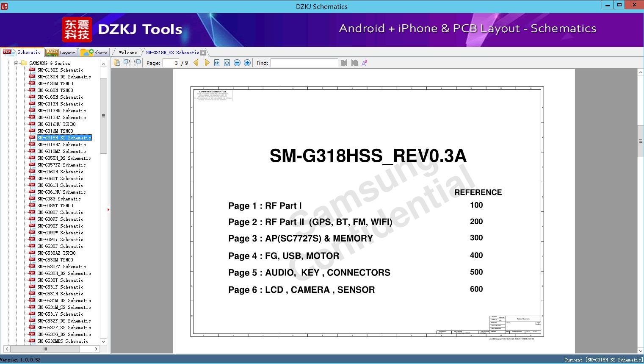Image resolution: width=644 pixels, height=364 pixels.
Task: Switch to the Schematic tab
Action: [x=22, y=52]
